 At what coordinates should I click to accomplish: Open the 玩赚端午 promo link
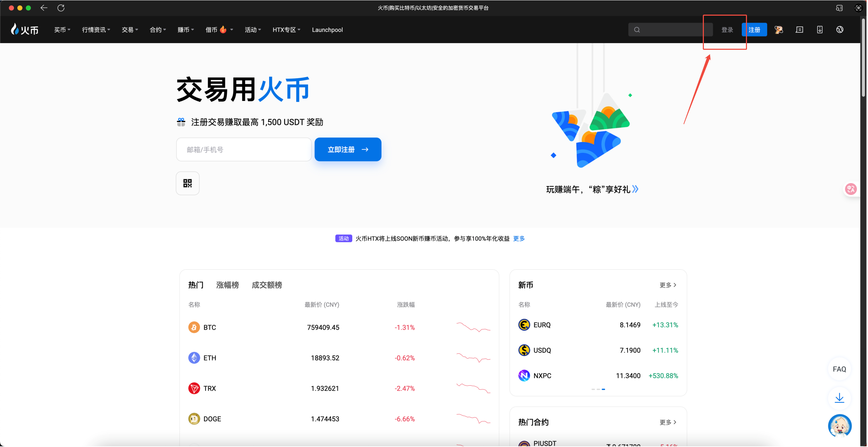coord(592,189)
